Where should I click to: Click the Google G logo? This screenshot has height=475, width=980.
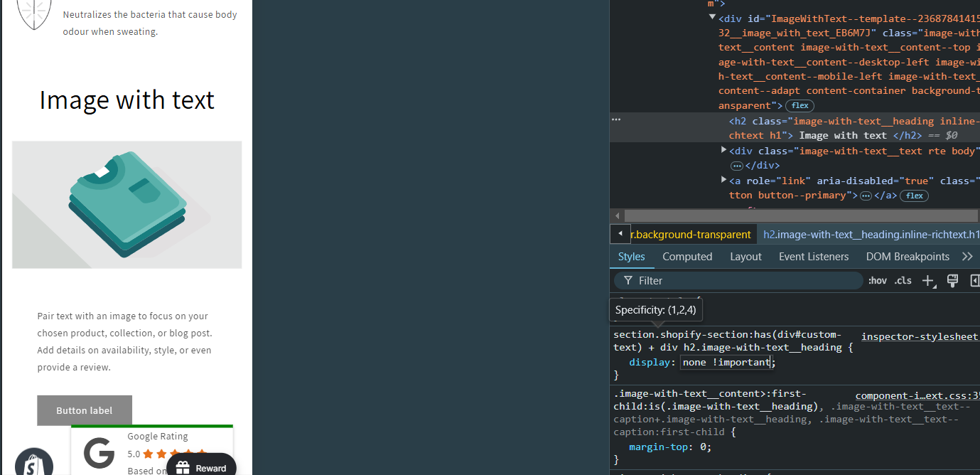point(99,453)
